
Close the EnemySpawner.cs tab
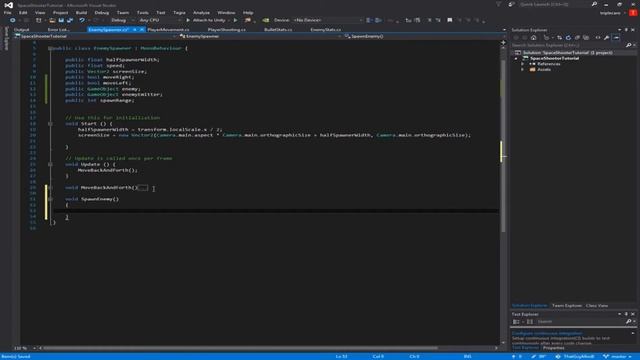tap(142, 29)
